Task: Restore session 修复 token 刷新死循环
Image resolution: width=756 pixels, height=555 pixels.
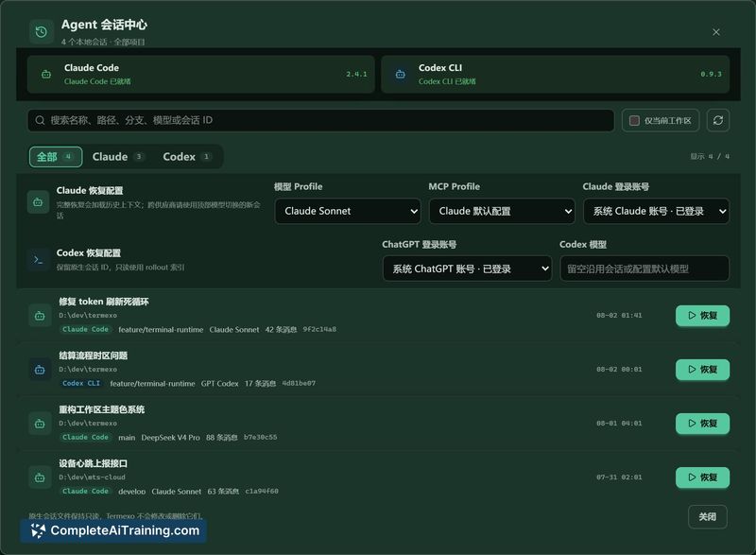Action: click(x=702, y=316)
